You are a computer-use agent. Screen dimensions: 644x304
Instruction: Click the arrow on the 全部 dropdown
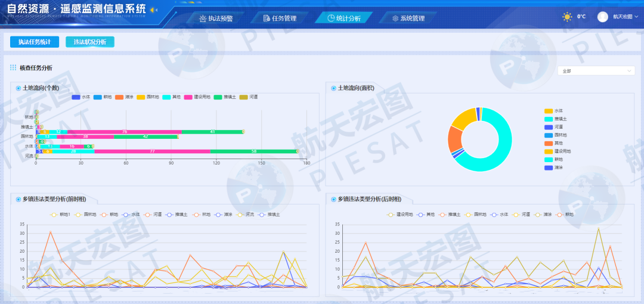[629, 71]
